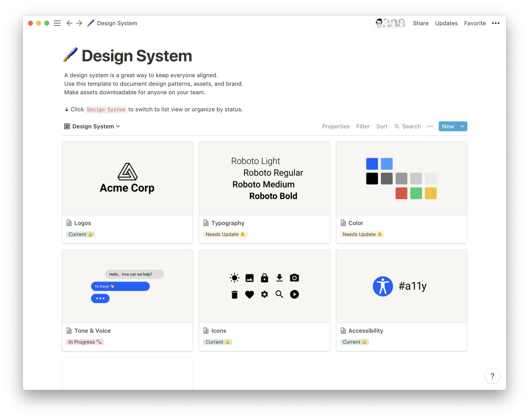This screenshot has width=529, height=420.
Task: Go back with the left arrow
Action: (x=69, y=23)
